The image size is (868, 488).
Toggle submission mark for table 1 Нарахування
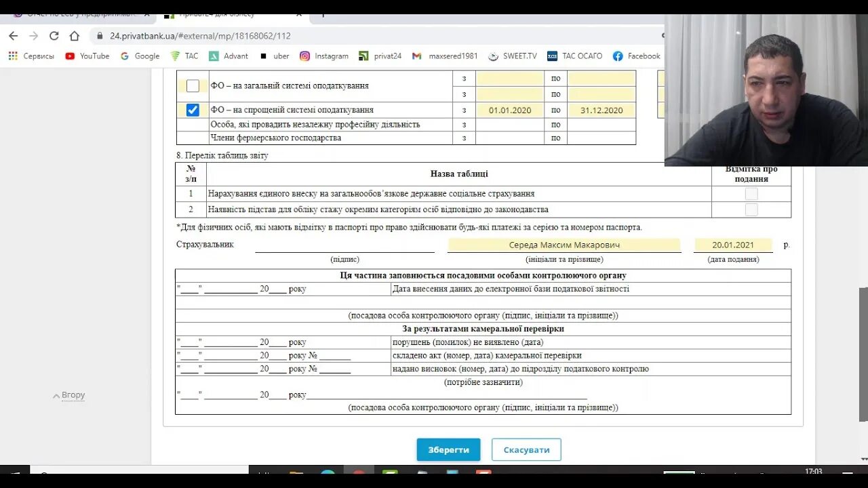click(x=751, y=194)
